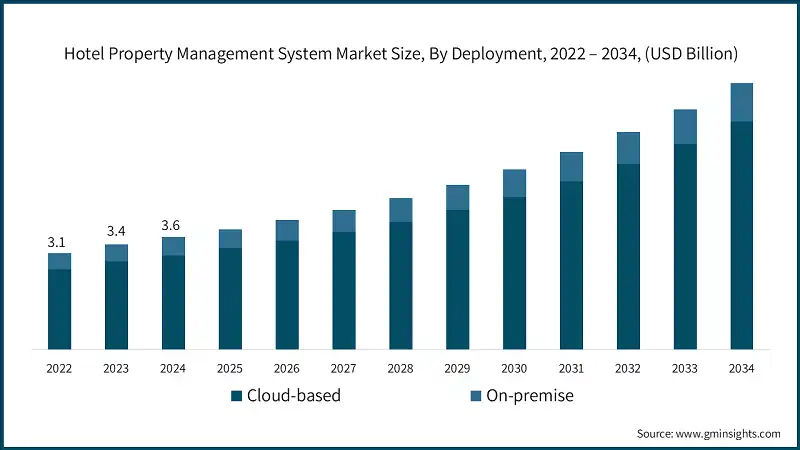Select the 2028 On-premise bar segment

401,210
